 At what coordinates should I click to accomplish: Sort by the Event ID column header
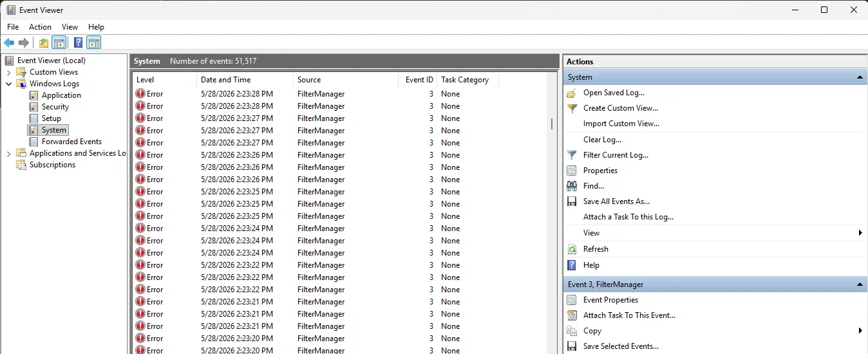[418, 80]
